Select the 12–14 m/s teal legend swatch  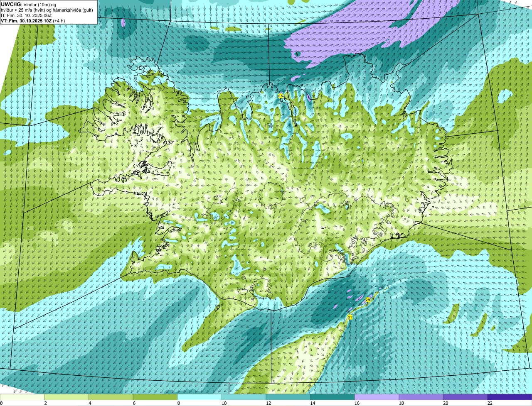pos(288,397)
